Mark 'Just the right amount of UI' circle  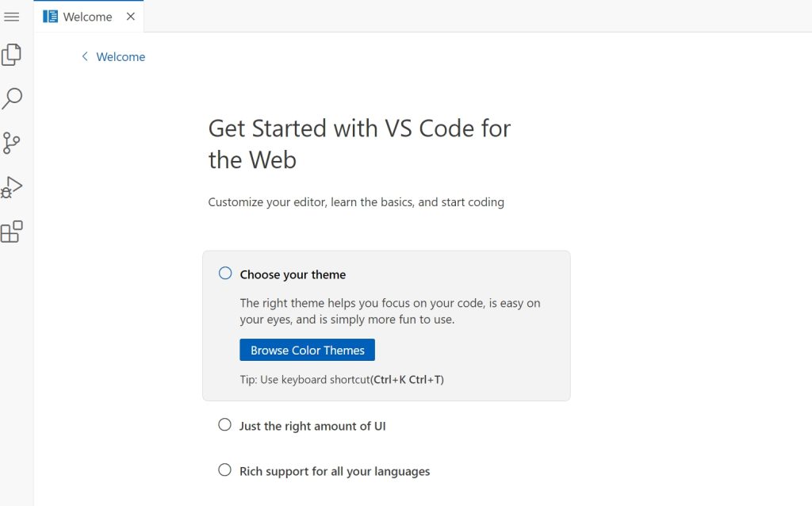(224, 425)
